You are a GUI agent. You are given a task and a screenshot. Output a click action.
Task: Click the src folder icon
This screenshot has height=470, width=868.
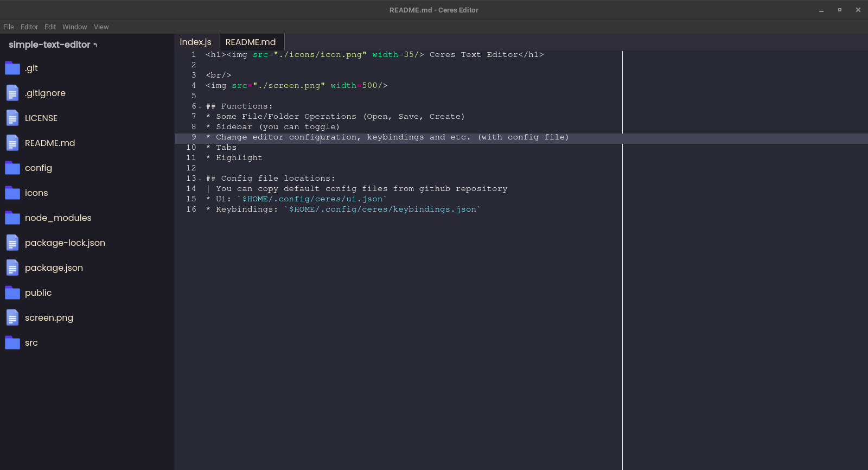(12, 342)
